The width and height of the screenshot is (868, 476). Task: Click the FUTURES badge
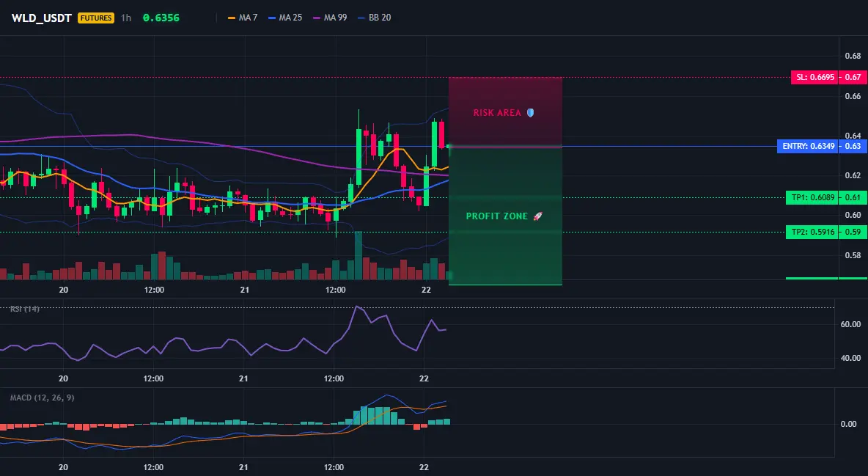pyautogui.click(x=96, y=18)
